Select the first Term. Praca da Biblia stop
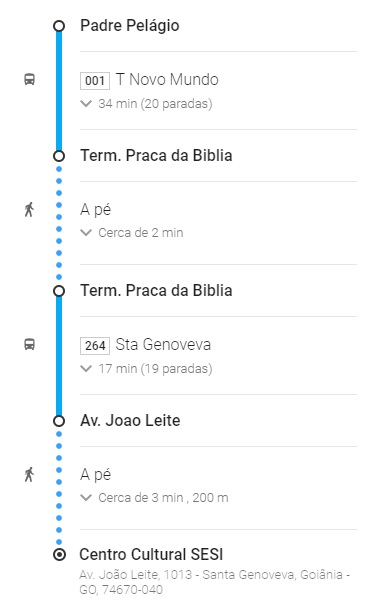This screenshot has width=384, height=613. (x=156, y=156)
